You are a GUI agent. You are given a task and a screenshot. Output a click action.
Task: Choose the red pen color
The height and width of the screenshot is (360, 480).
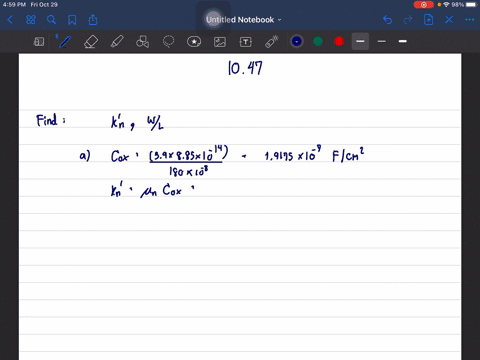(x=339, y=41)
